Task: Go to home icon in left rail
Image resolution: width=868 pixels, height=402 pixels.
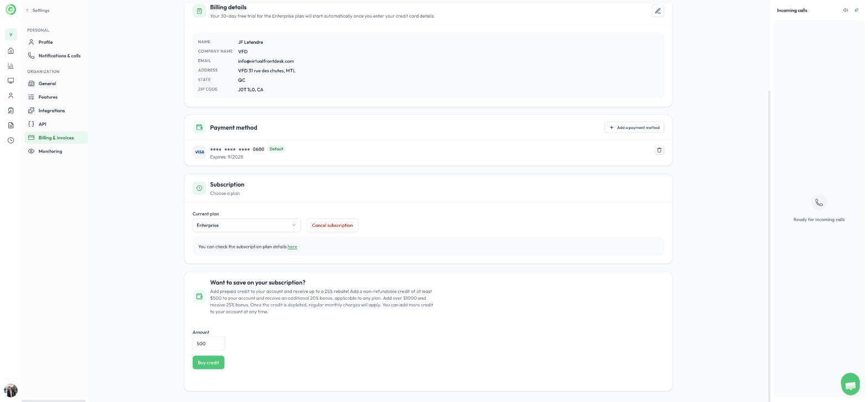Action: coord(11,51)
